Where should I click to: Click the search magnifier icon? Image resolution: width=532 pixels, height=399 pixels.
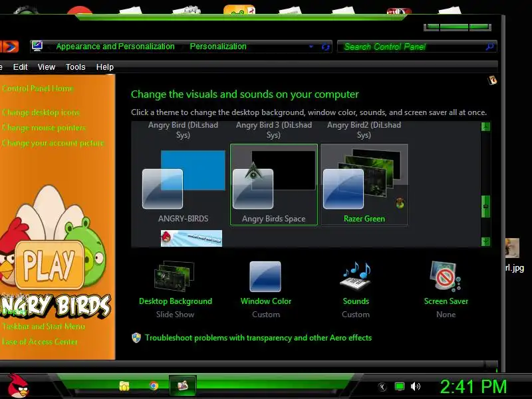[489, 47]
